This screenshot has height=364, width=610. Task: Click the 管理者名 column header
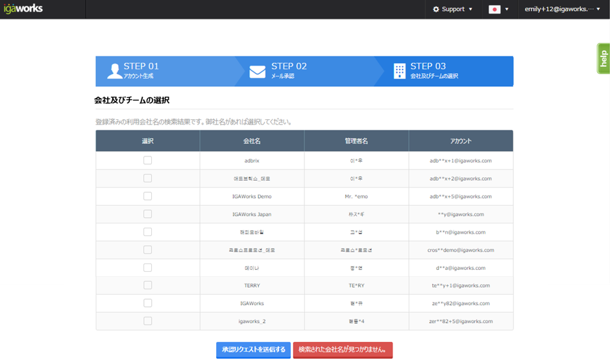(x=356, y=141)
